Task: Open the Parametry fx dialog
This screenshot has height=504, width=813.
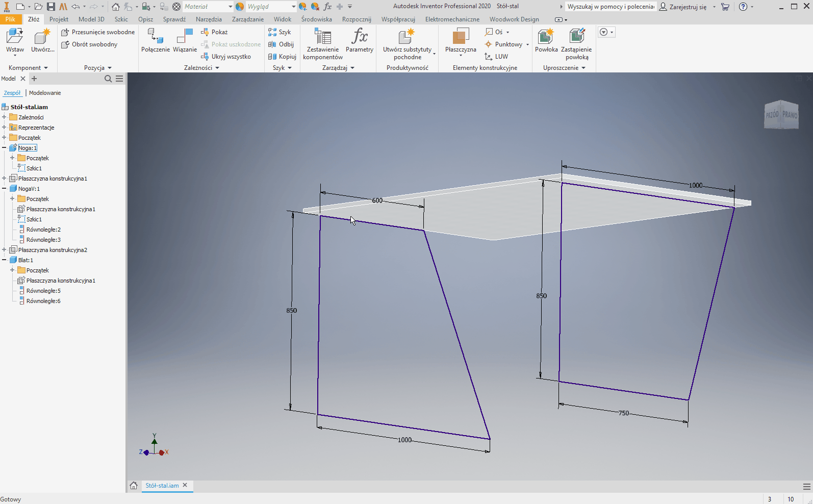Action: point(359,37)
